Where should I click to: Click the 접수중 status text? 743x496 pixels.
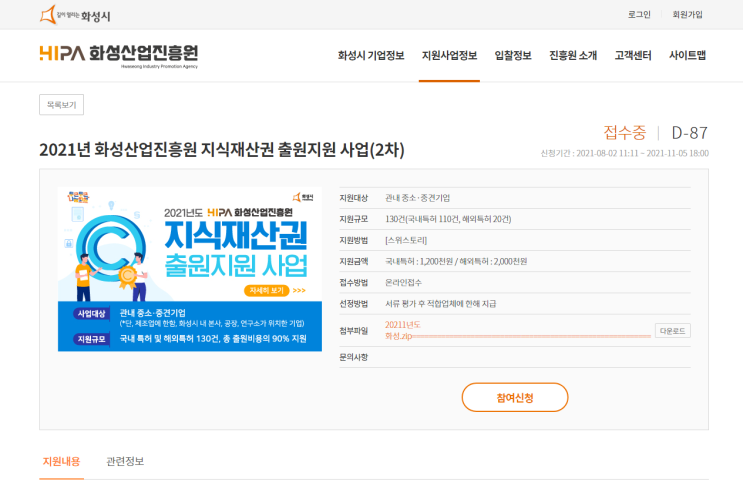(624, 133)
